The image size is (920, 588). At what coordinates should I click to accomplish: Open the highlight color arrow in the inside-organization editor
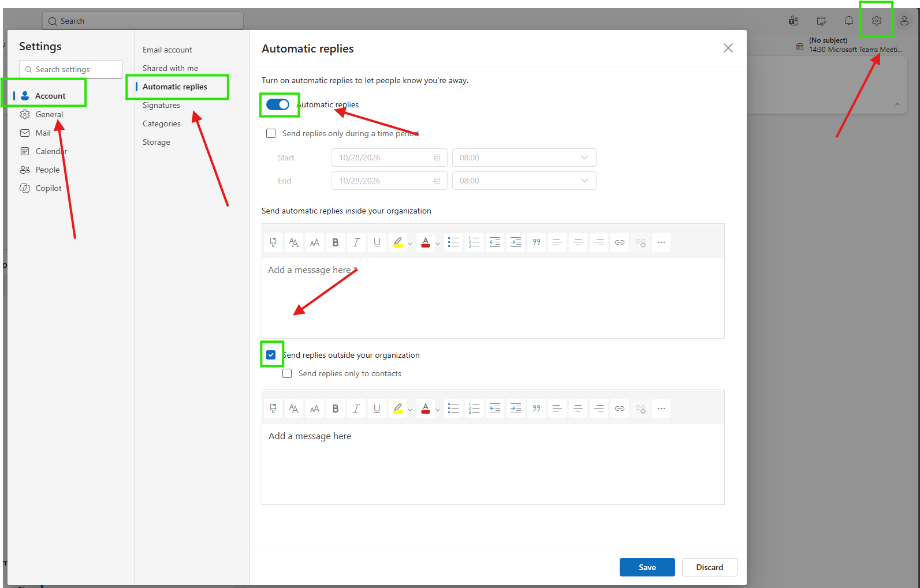point(410,243)
